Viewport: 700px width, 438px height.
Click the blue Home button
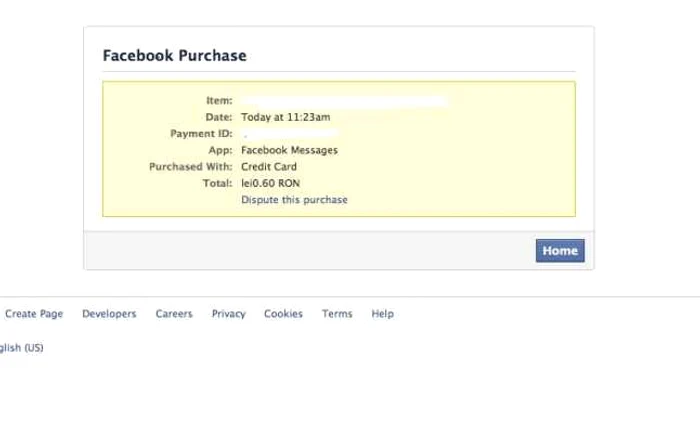click(560, 250)
